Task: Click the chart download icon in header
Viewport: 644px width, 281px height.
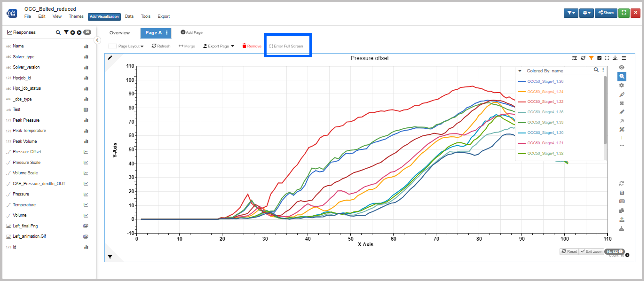Action: pyautogui.click(x=615, y=58)
